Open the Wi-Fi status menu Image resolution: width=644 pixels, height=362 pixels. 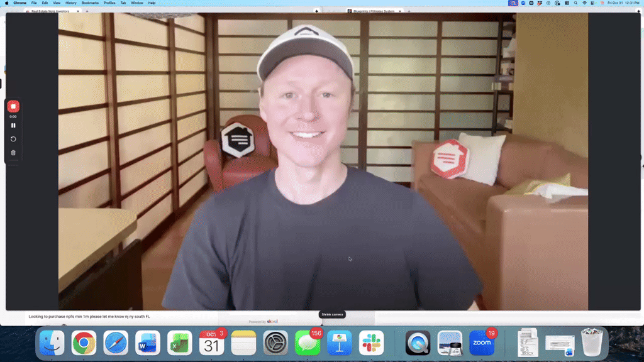584,3
